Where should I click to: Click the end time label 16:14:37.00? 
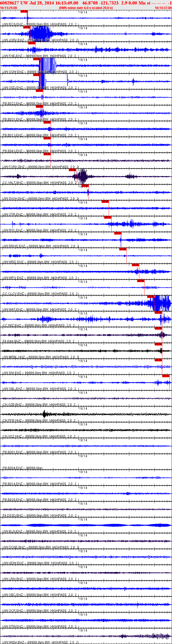click(x=163, y=8)
